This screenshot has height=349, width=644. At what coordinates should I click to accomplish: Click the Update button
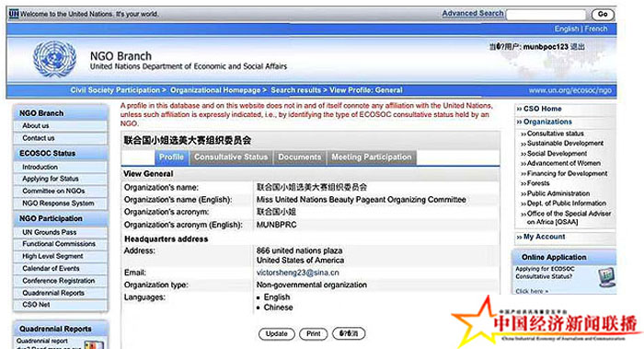click(276, 333)
